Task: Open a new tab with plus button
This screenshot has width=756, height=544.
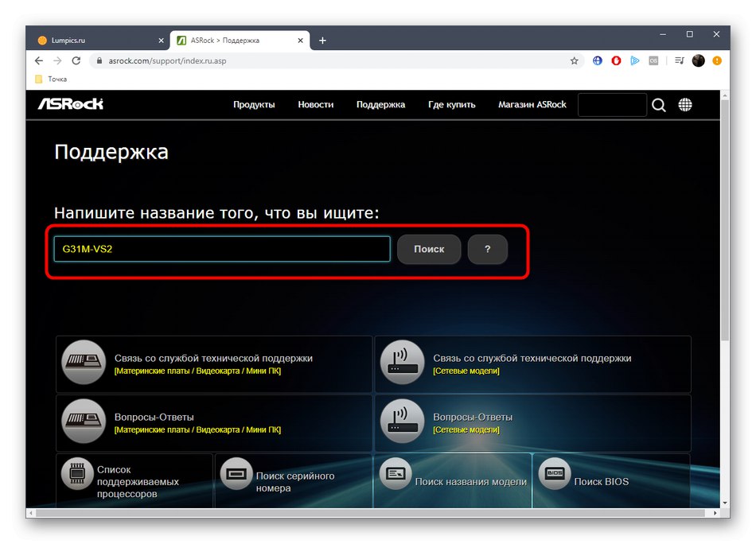Action: click(x=322, y=41)
